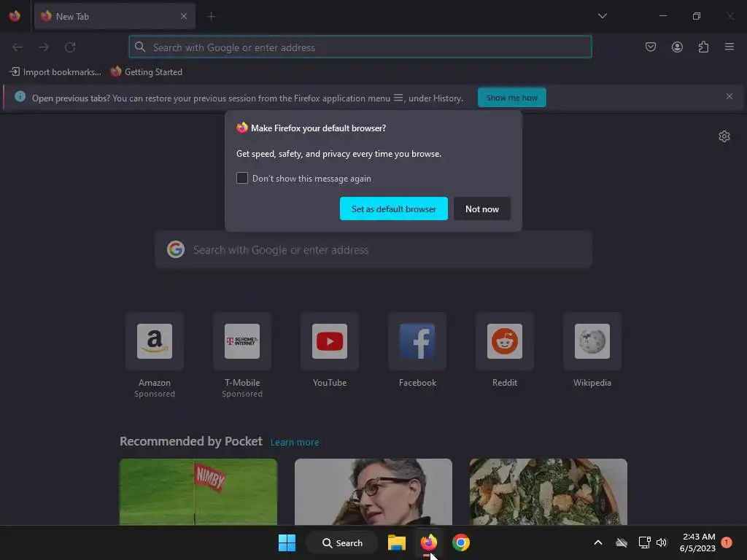The height and width of the screenshot is (560, 747).
Task: Launch Chrome from the taskbar
Action: pyautogui.click(x=461, y=542)
